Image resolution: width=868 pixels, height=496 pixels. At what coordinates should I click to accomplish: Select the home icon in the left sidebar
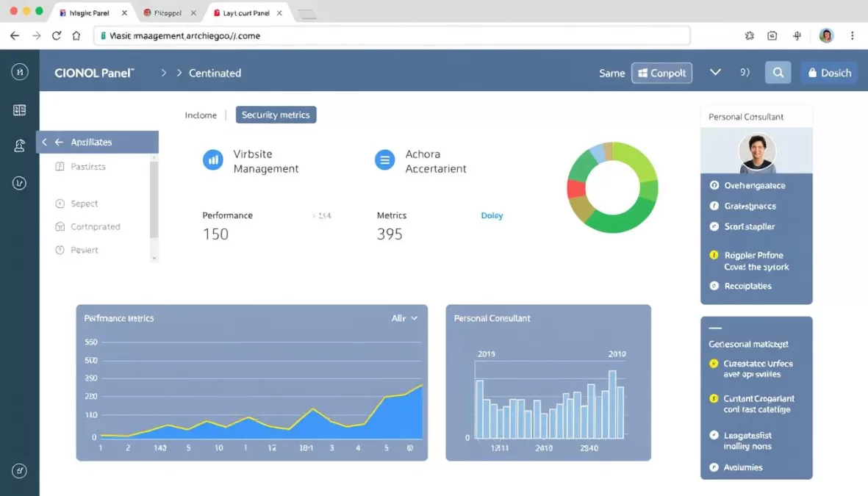pos(19,72)
